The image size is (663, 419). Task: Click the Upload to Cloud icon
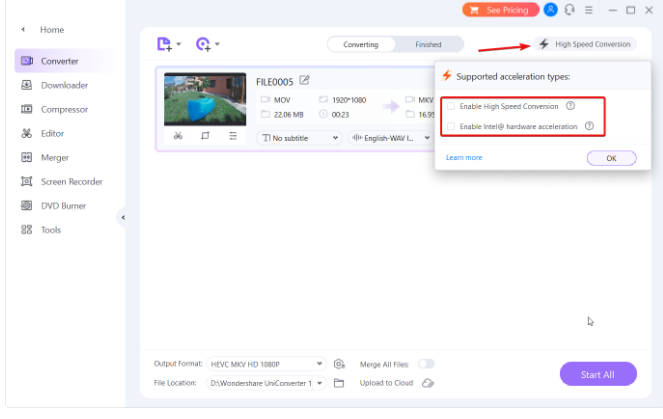pyautogui.click(x=427, y=383)
